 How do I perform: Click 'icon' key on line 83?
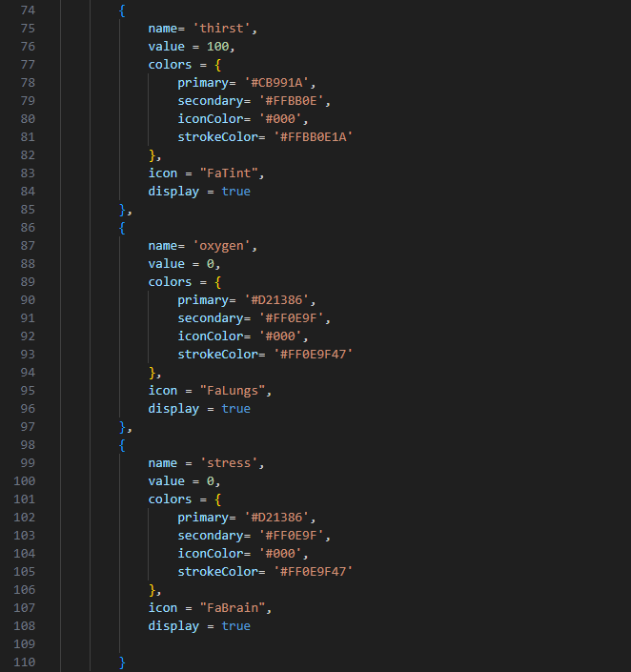click(x=162, y=173)
